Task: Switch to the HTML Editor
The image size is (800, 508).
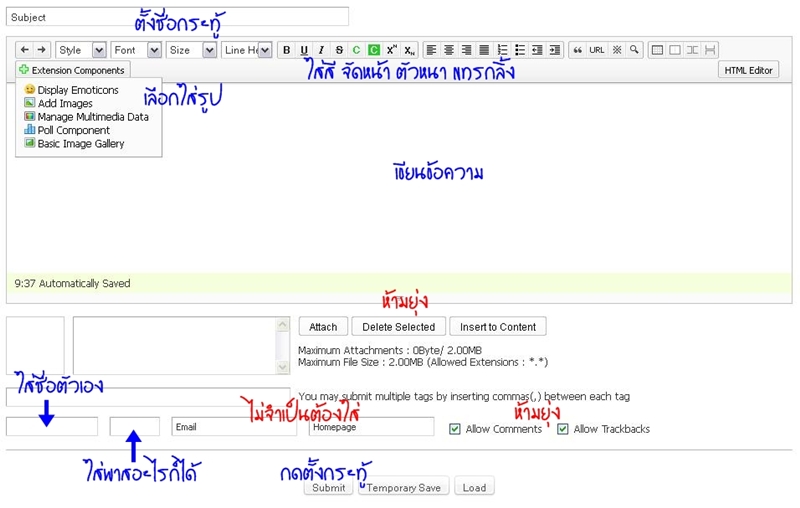Action: point(748,70)
